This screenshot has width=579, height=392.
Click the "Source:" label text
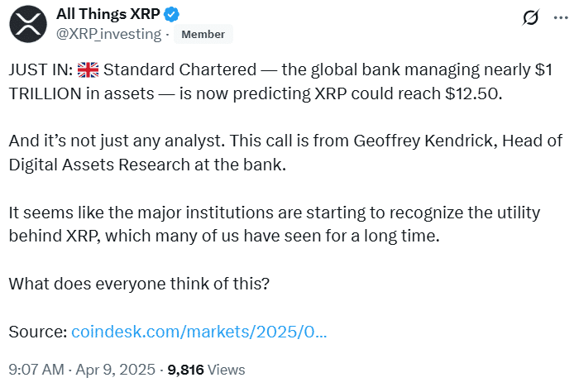(x=37, y=332)
